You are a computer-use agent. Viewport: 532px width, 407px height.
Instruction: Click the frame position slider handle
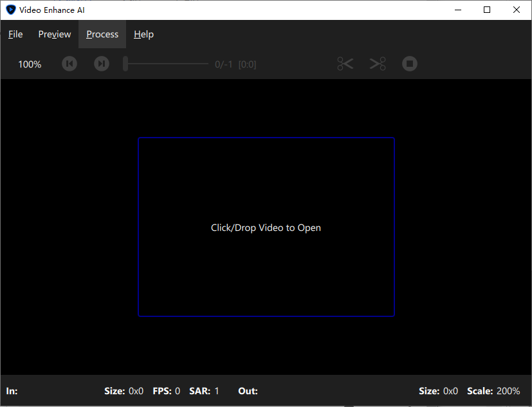(125, 64)
